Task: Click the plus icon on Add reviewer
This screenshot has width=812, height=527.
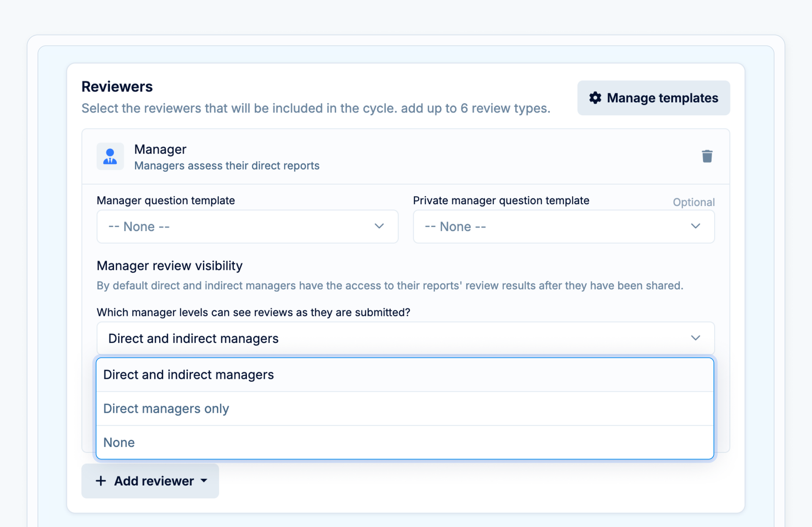Action: [101, 481]
